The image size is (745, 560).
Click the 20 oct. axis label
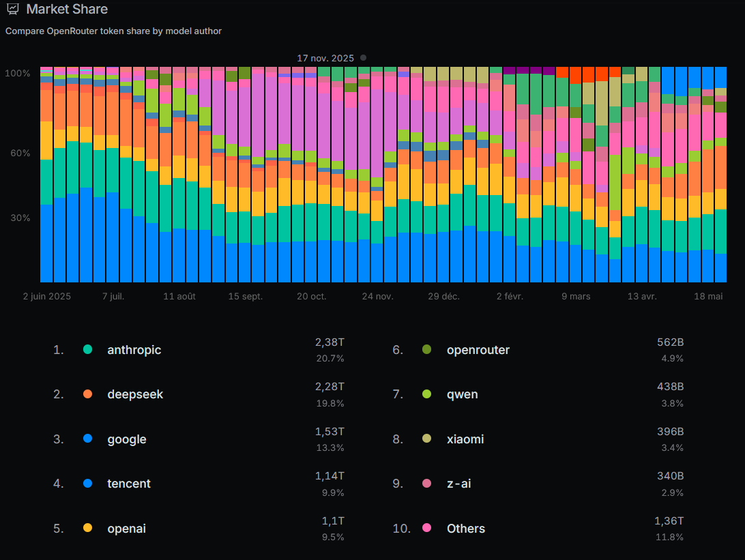pyautogui.click(x=312, y=297)
